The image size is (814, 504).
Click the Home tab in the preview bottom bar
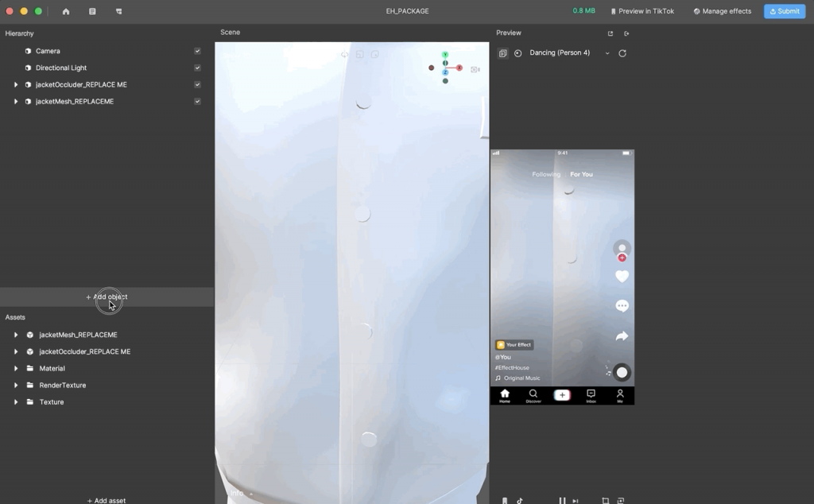tap(505, 396)
